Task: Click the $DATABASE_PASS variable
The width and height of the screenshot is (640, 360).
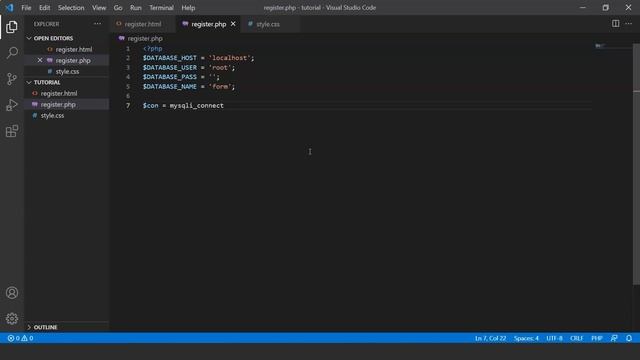Action: click(170, 77)
